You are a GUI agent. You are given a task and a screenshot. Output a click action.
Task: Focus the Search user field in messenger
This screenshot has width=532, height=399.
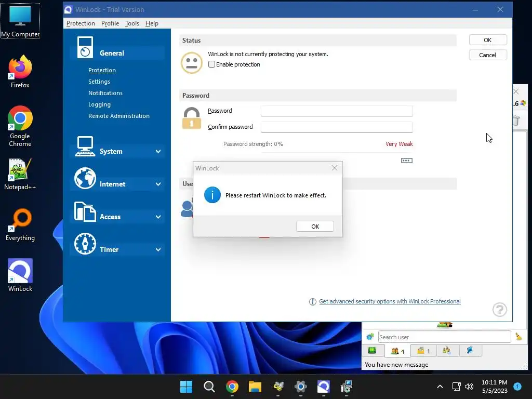click(445, 337)
